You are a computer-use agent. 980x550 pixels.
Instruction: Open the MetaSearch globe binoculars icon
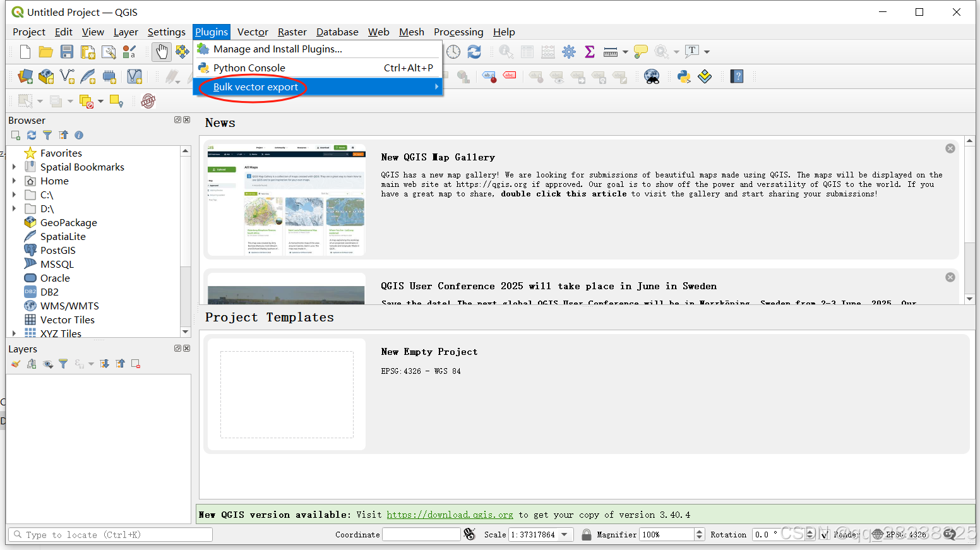coord(652,77)
